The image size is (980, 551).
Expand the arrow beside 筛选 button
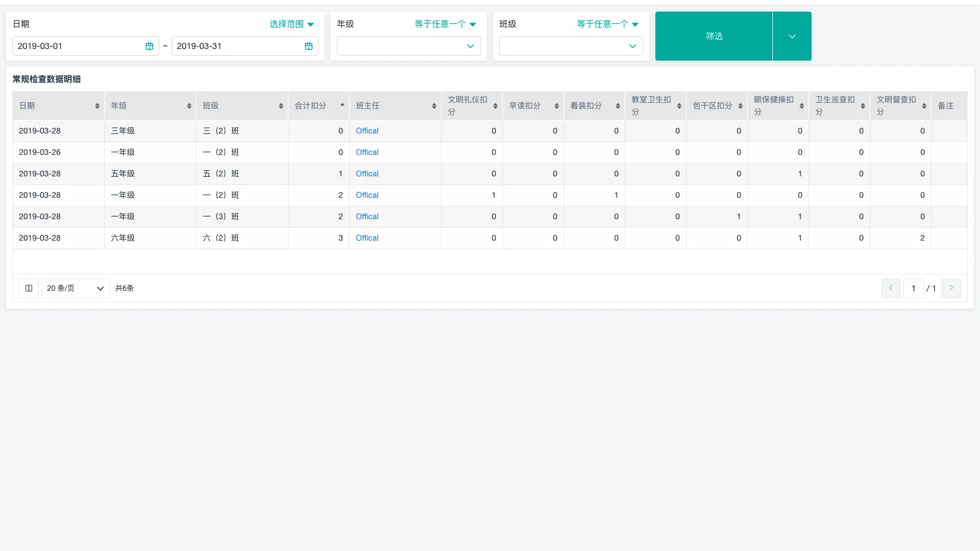792,36
